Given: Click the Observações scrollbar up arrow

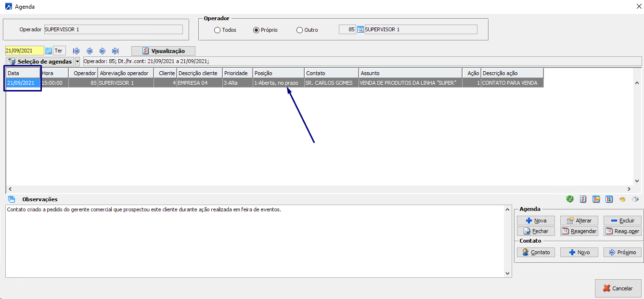Looking at the screenshot, I should click(508, 209).
